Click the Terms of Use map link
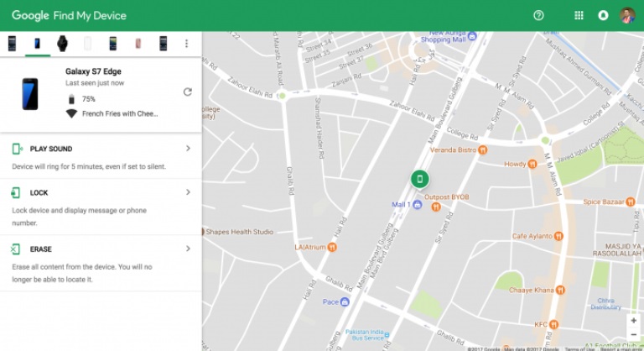 [579, 349]
